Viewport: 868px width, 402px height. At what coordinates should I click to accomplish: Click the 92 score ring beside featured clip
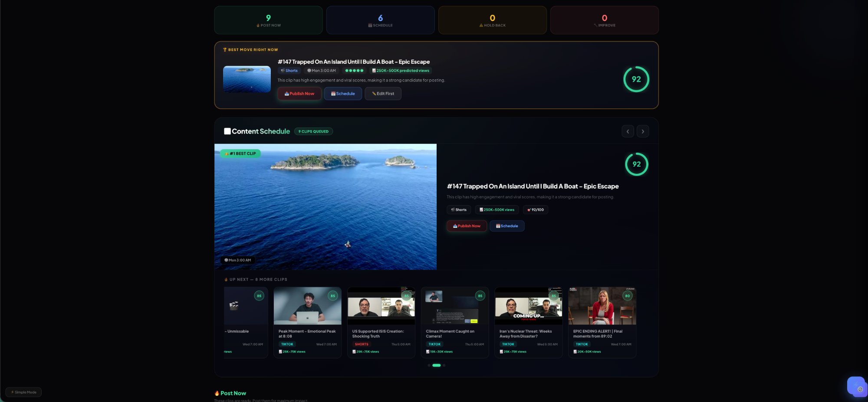636,164
